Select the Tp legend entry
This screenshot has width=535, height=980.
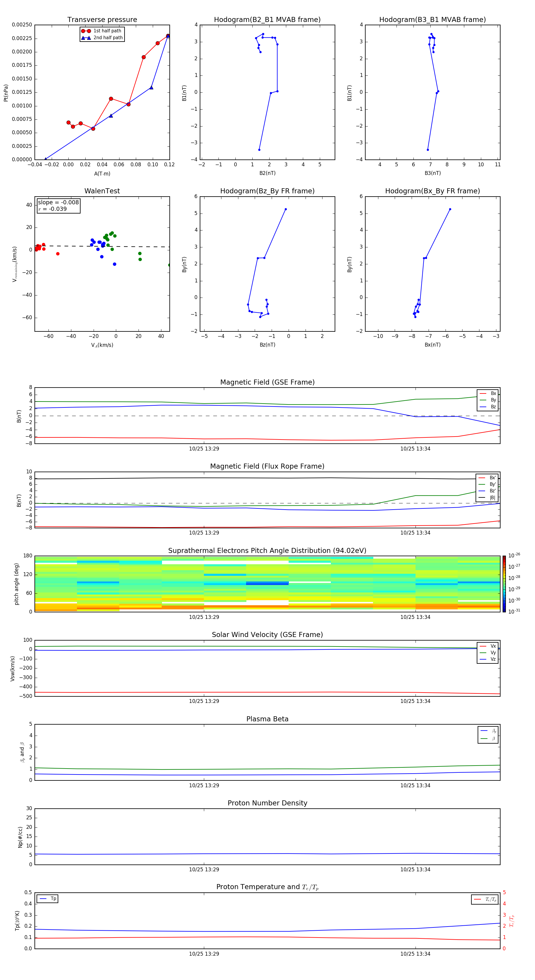(x=48, y=899)
